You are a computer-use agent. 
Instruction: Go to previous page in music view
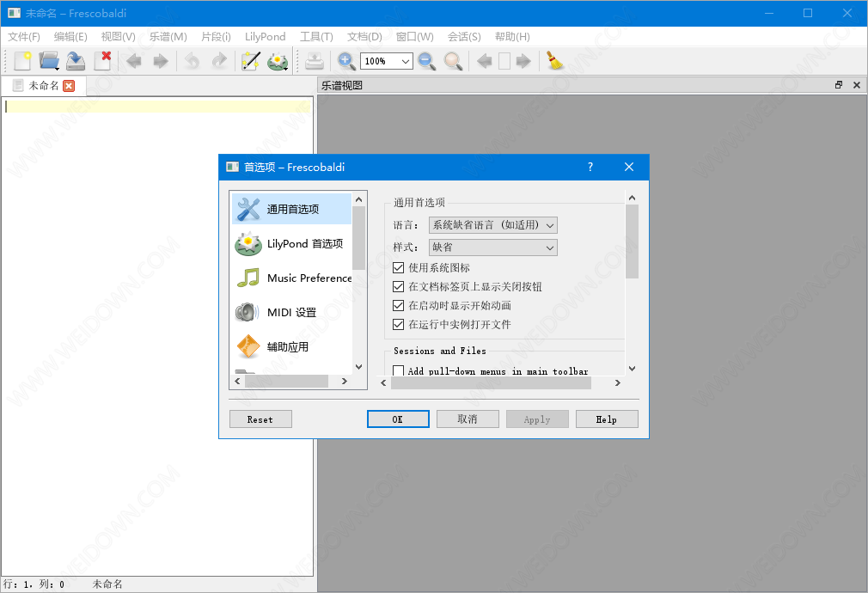pos(485,61)
